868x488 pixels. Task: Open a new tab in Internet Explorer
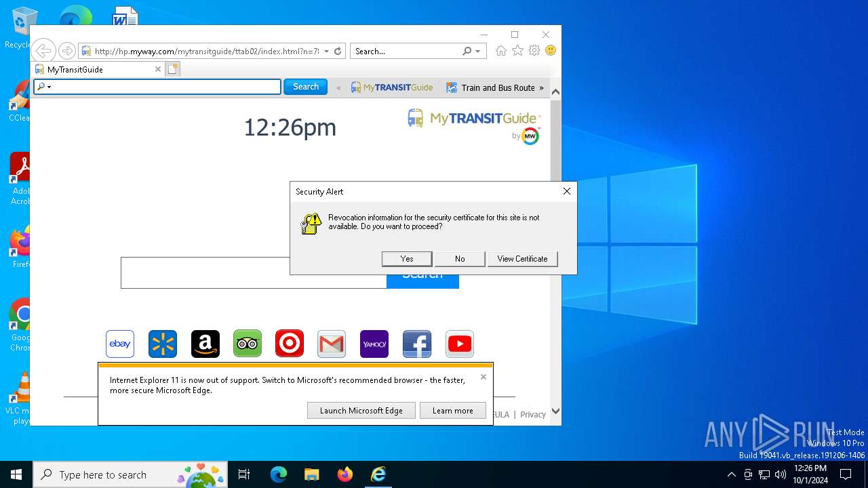[173, 69]
